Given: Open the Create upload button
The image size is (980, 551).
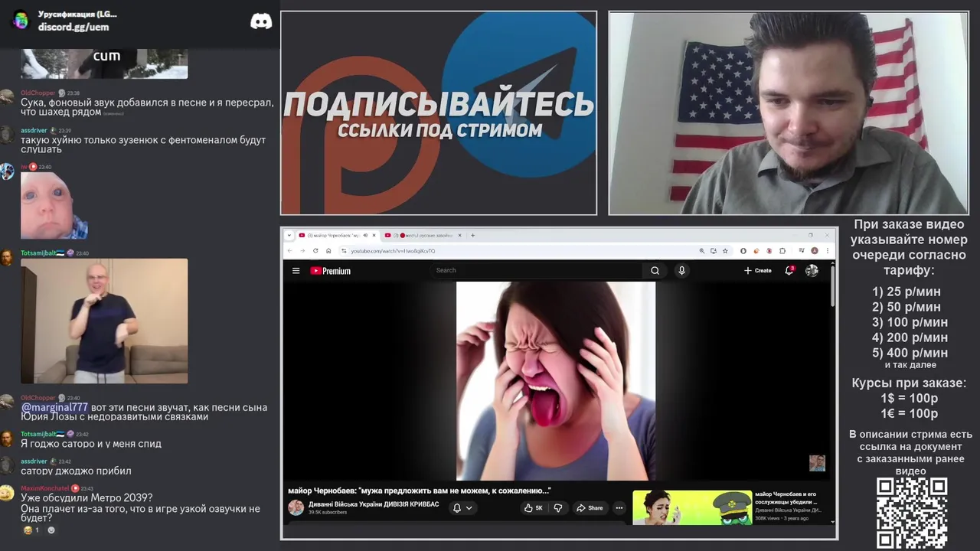Looking at the screenshot, I should click(x=757, y=270).
